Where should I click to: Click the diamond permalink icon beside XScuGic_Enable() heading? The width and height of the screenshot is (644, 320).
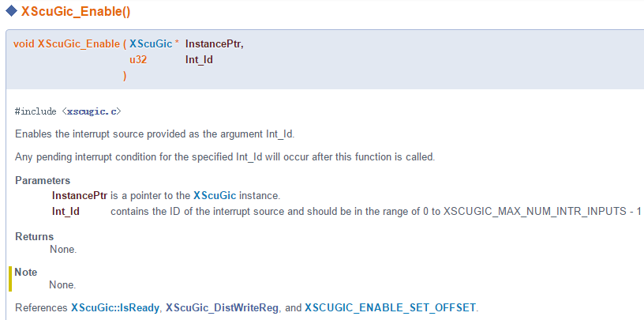coord(11,10)
